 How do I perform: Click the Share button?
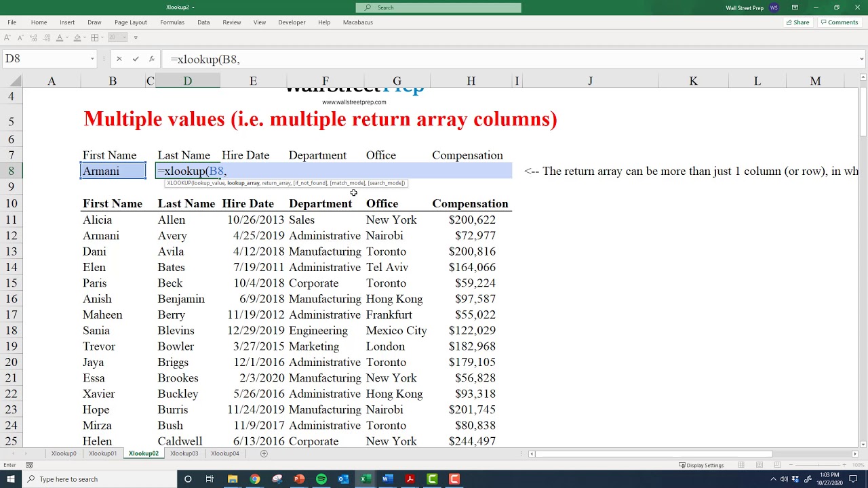click(x=797, y=22)
